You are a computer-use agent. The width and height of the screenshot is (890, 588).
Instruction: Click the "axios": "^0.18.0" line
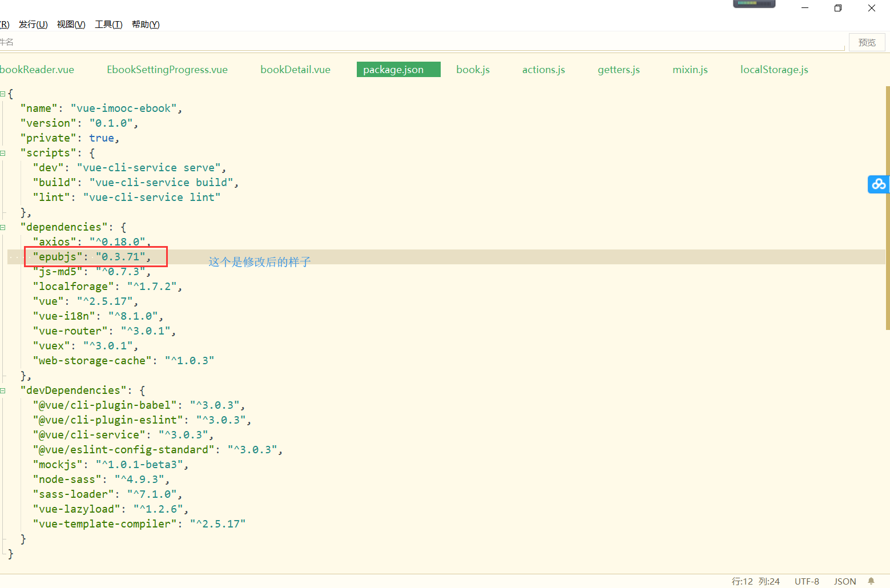point(92,242)
